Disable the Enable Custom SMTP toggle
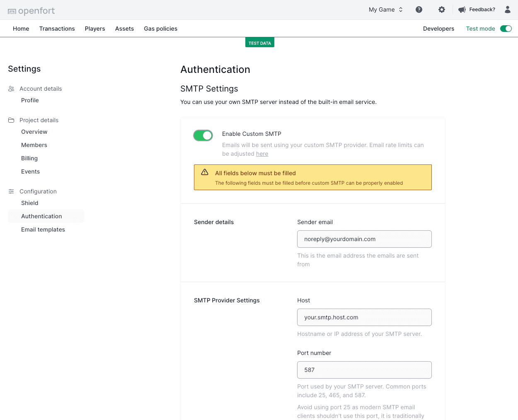The width and height of the screenshot is (518, 420). [203, 135]
